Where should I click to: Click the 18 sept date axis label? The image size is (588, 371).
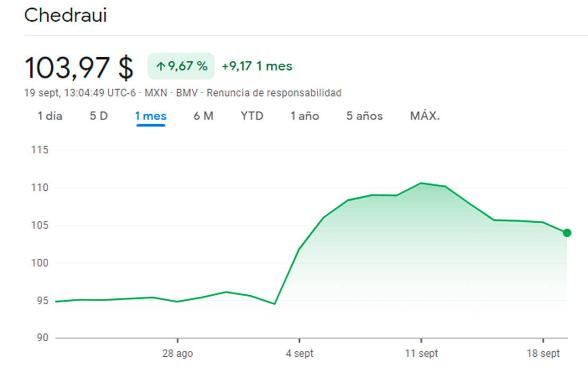tap(543, 354)
